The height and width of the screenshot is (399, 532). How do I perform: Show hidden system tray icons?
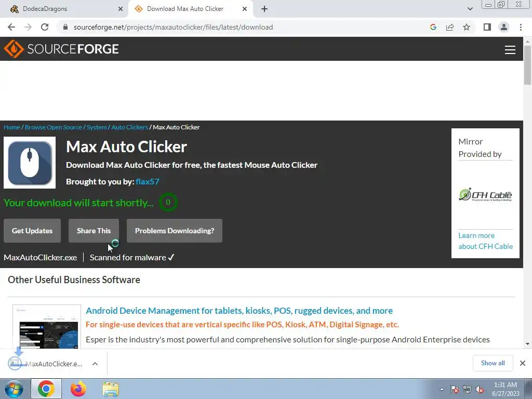442,390
